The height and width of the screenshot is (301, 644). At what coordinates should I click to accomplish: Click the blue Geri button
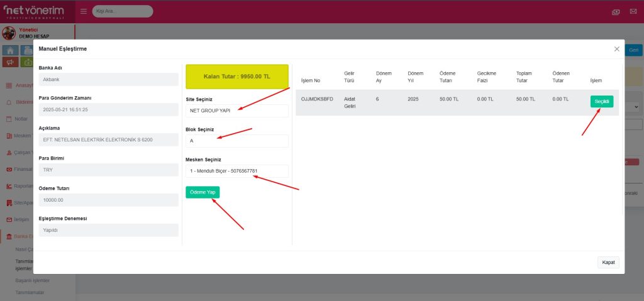634,50
